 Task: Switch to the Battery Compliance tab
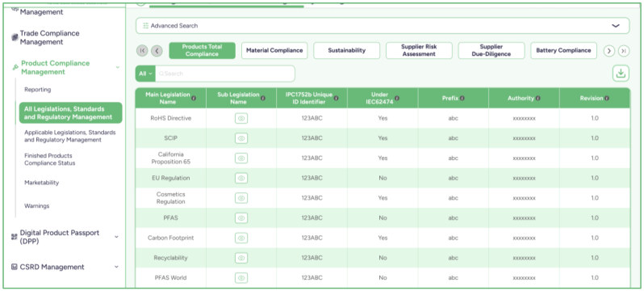click(x=563, y=51)
